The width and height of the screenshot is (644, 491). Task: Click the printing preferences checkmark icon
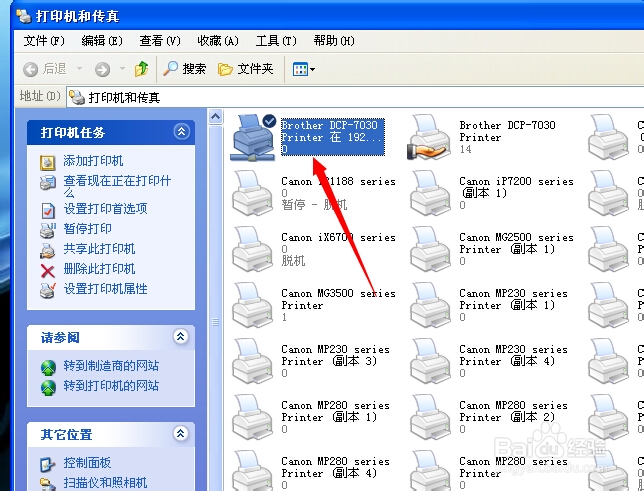[48, 211]
